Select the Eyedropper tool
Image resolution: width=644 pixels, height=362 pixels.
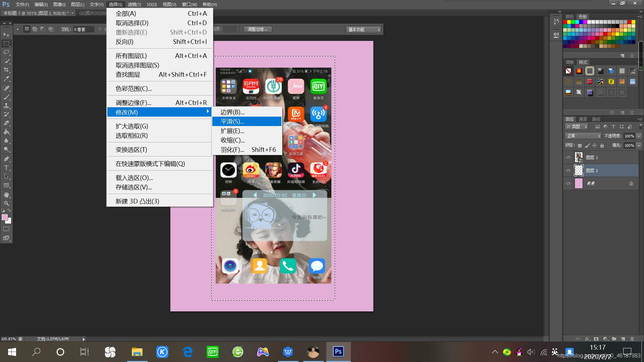coord(6,79)
